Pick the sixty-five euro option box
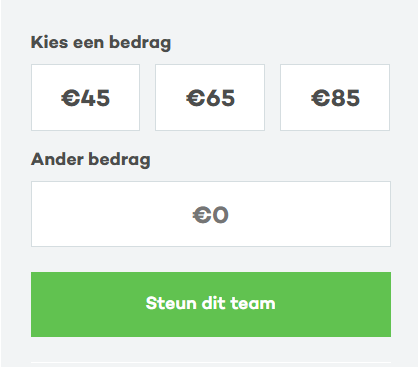This screenshot has width=418, height=367. point(210,97)
